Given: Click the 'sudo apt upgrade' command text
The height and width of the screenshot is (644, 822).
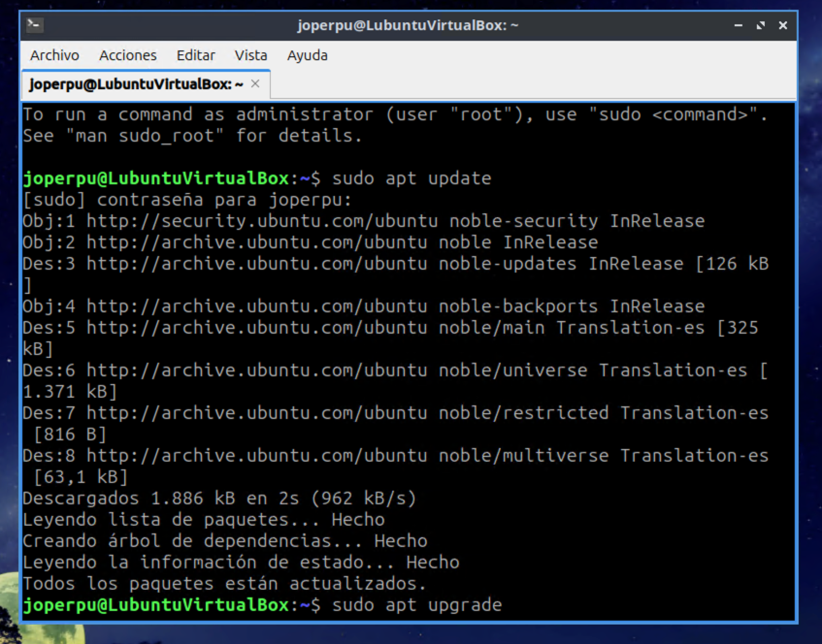Looking at the screenshot, I should tap(417, 605).
